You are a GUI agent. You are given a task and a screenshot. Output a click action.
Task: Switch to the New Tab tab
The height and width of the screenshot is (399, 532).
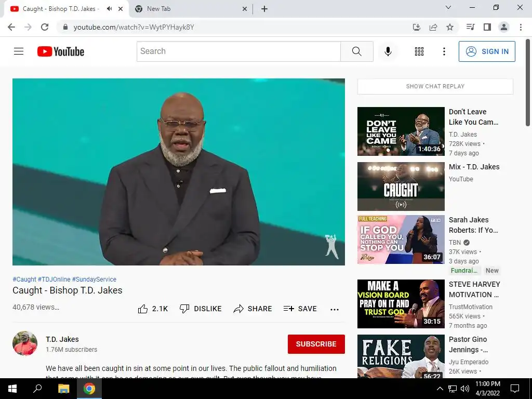pos(190,9)
